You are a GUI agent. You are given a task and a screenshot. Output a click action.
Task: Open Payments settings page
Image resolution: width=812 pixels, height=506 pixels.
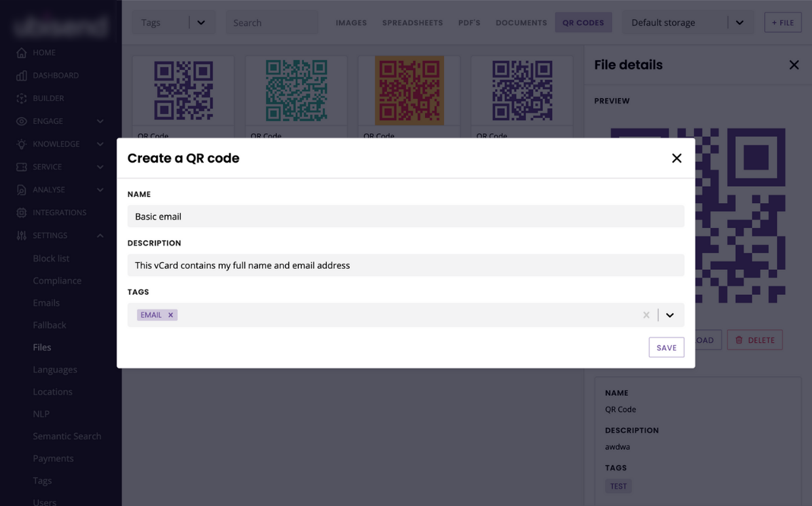(x=53, y=459)
